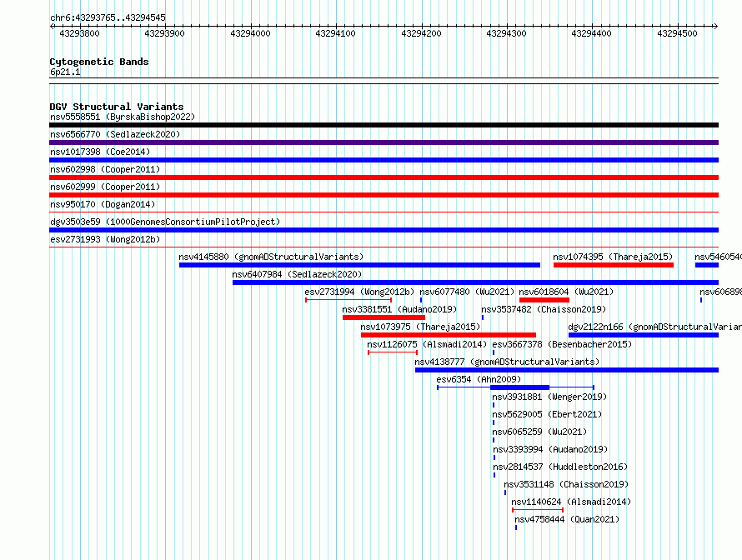Select the thick blue esv6354 bar
The width and height of the screenshot is (742, 560).
[519, 387]
